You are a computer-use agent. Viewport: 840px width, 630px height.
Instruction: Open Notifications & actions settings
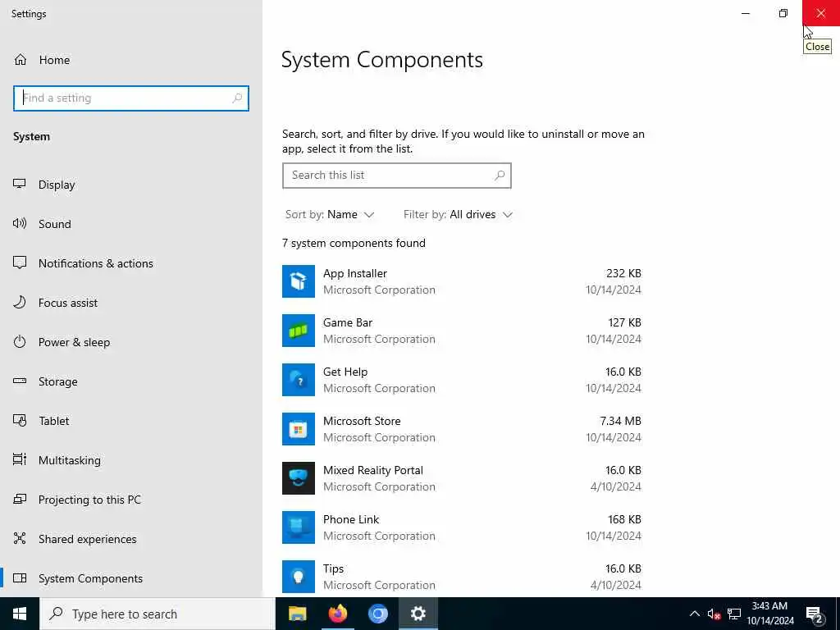tap(131, 263)
